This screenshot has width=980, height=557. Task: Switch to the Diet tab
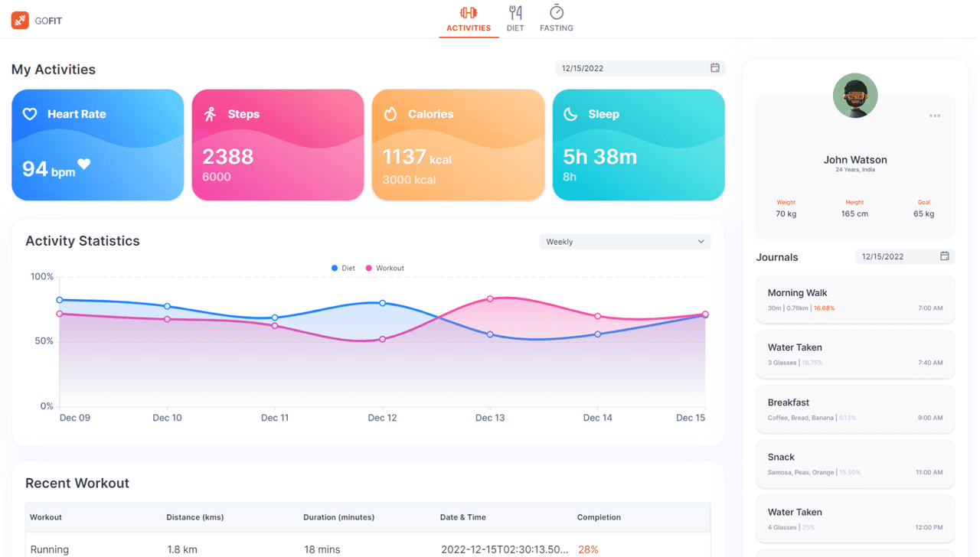(x=515, y=20)
